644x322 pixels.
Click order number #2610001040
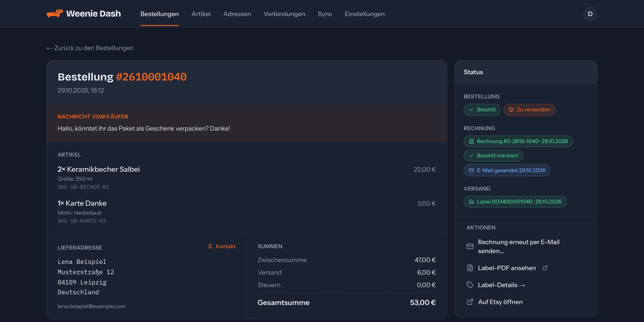tap(151, 77)
